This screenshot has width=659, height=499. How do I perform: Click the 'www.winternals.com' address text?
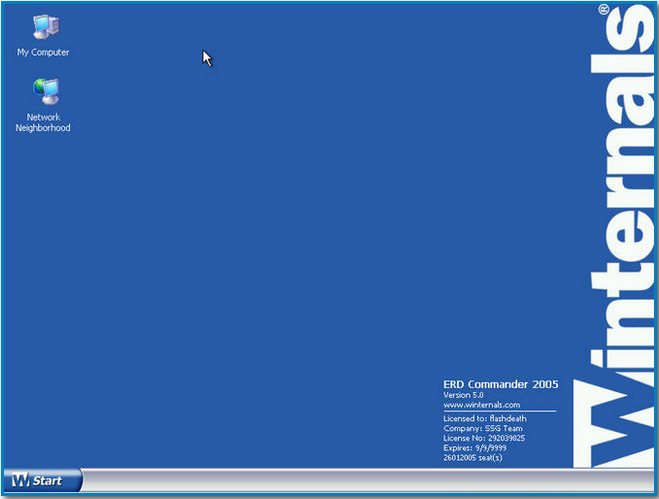(482, 405)
